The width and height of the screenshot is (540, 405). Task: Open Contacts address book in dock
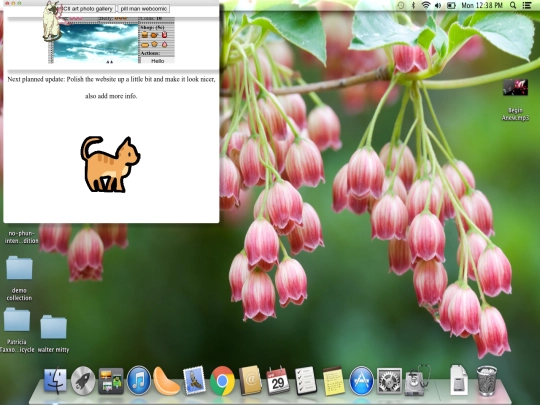click(250, 381)
